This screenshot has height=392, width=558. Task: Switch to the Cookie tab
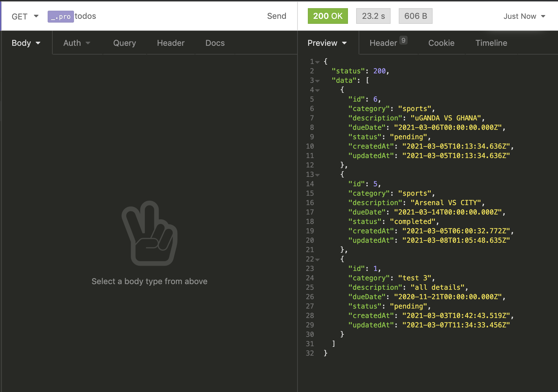(441, 43)
